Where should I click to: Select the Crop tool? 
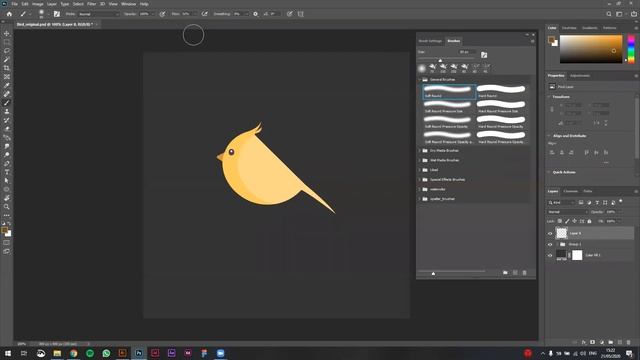pyautogui.click(x=7, y=68)
